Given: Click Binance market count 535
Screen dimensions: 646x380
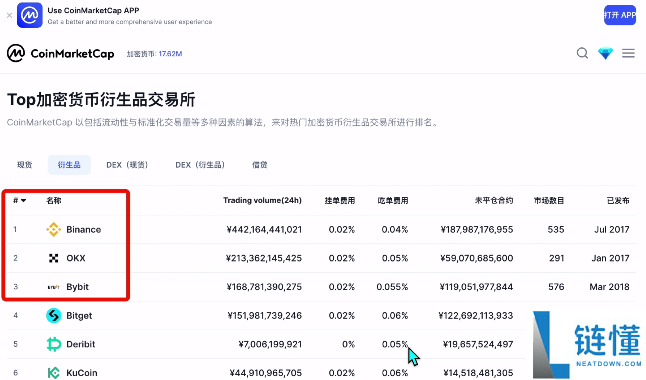Looking at the screenshot, I should 556,230.
